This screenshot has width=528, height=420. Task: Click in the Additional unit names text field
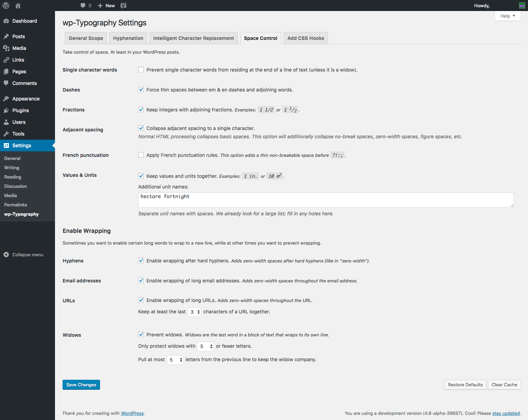tap(326, 200)
